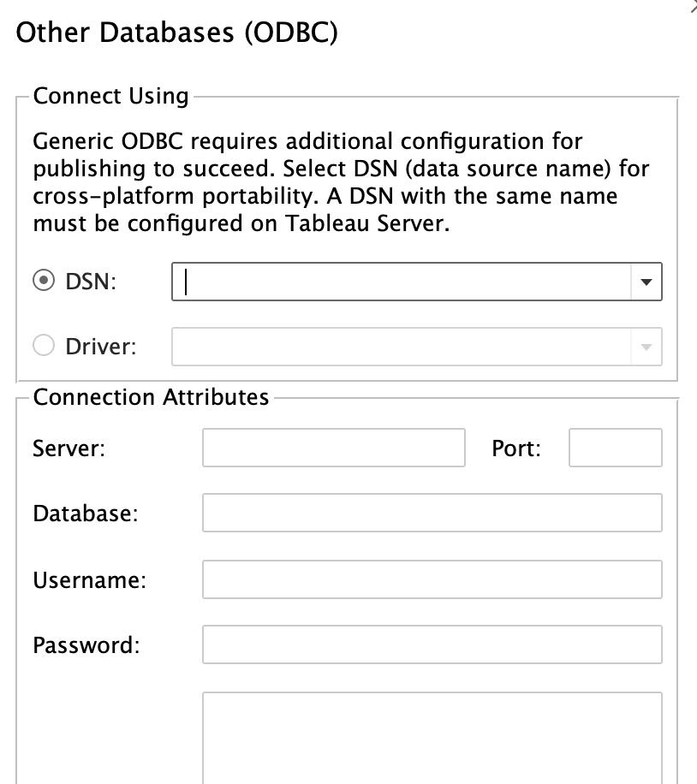Click the Driver label text
The image size is (697, 784).
(x=100, y=347)
